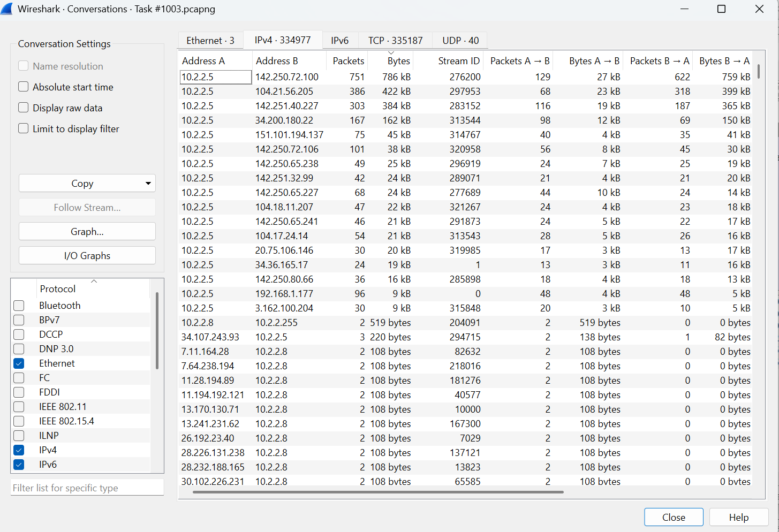Open the I/O Graphs window
This screenshot has width=779, height=532.
click(87, 255)
